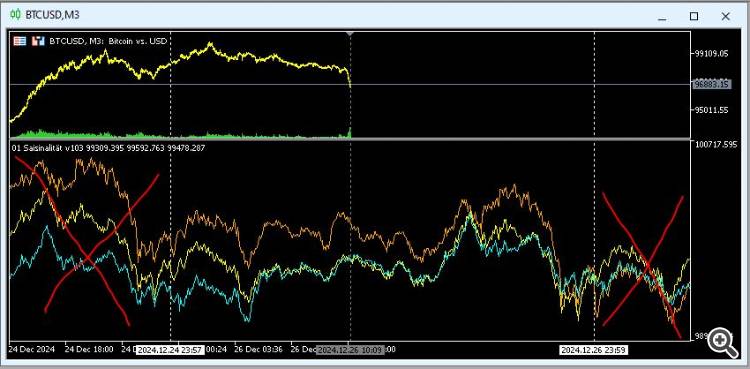The width and height of the screenshot is (750, 369).
Task: Open the one-click trading panel icon
Action: [x=20, y=41]
